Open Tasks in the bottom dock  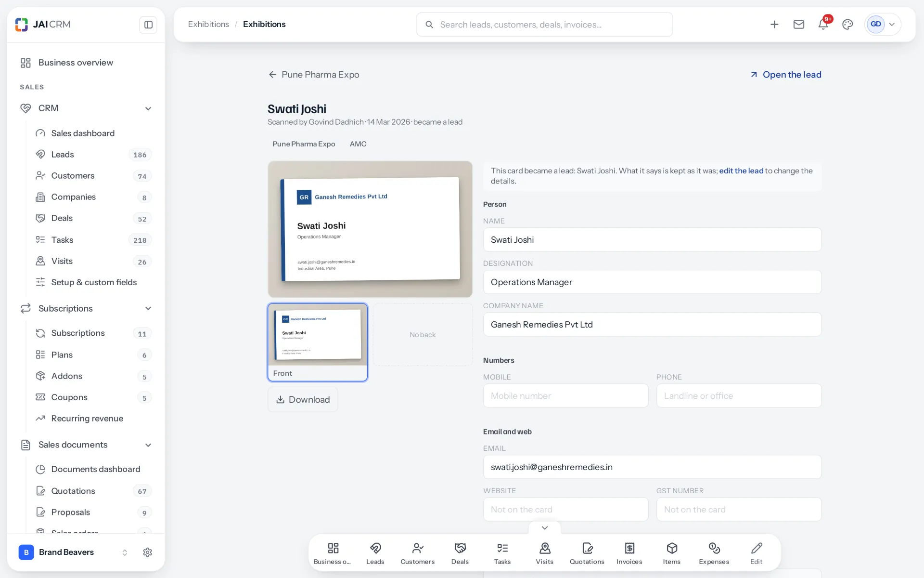(502, 553)
